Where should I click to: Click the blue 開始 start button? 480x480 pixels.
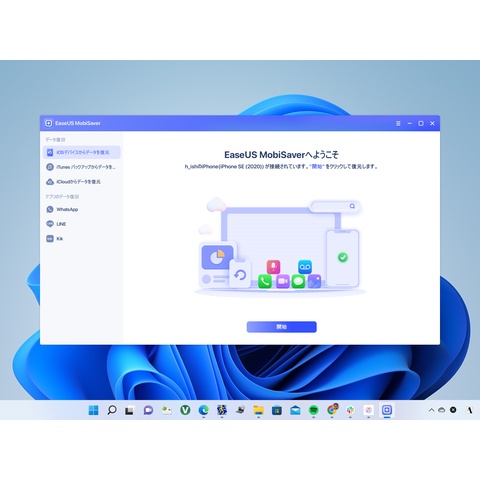(281, 327)
